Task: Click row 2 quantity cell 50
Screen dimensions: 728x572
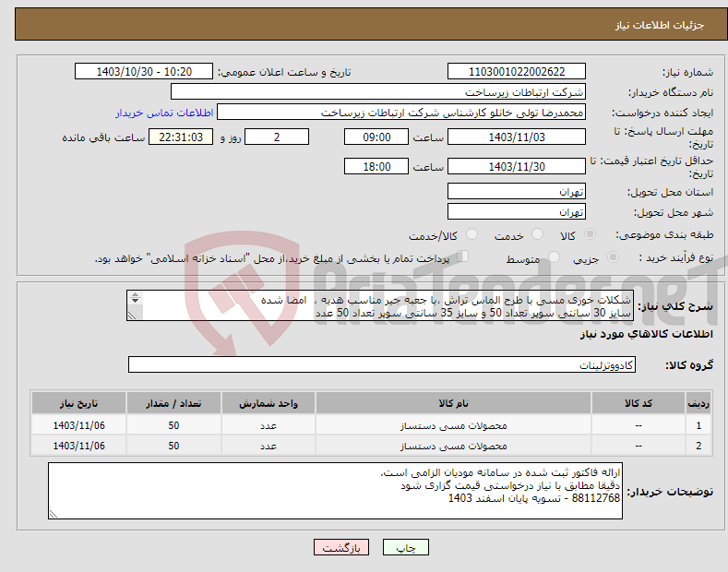Action: pyautogui.click(x=173, y=446)
